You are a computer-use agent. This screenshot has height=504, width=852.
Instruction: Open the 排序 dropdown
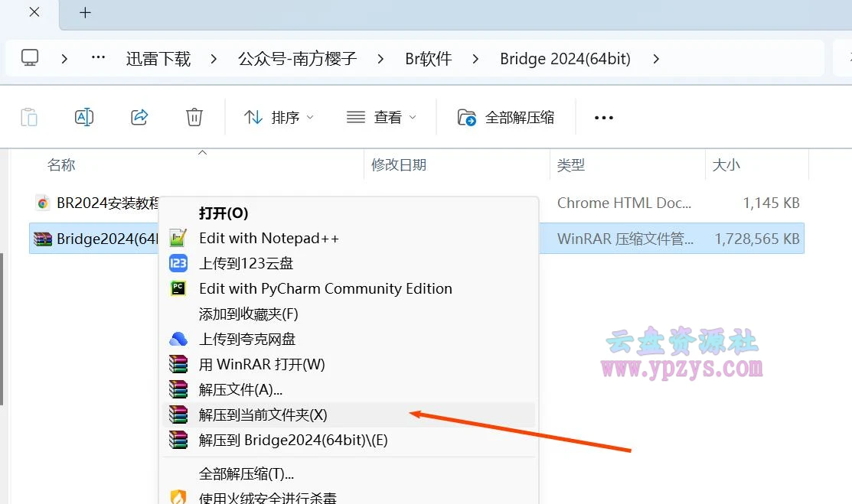tap(279, 117)
